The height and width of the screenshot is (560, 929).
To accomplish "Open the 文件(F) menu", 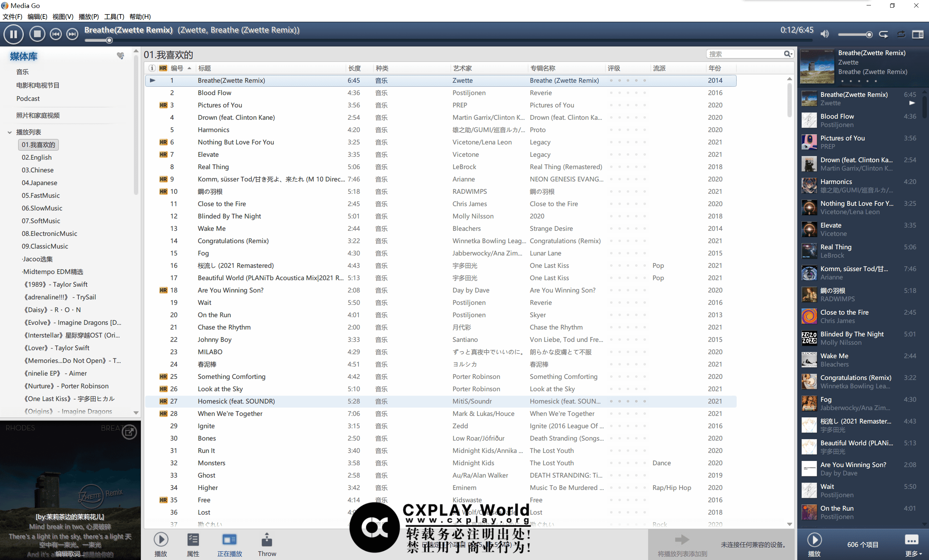I will [12, 17].
